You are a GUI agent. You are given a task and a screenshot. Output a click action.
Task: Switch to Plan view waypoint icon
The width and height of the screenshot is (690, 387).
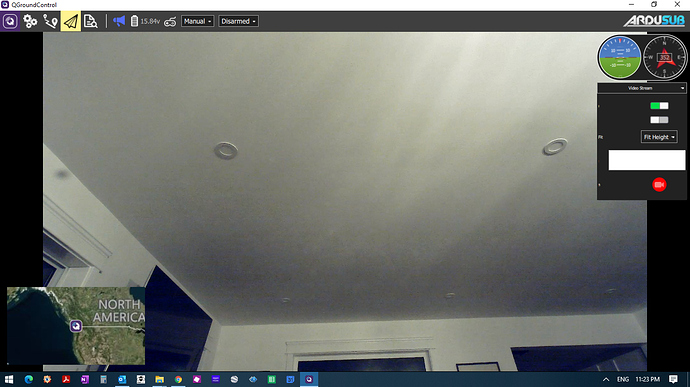coord(50,21)
